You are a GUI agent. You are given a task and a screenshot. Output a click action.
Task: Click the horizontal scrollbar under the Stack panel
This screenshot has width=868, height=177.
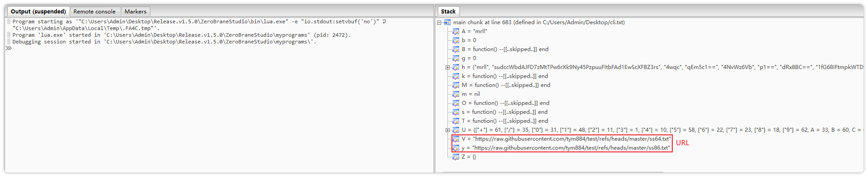(553, 172)
